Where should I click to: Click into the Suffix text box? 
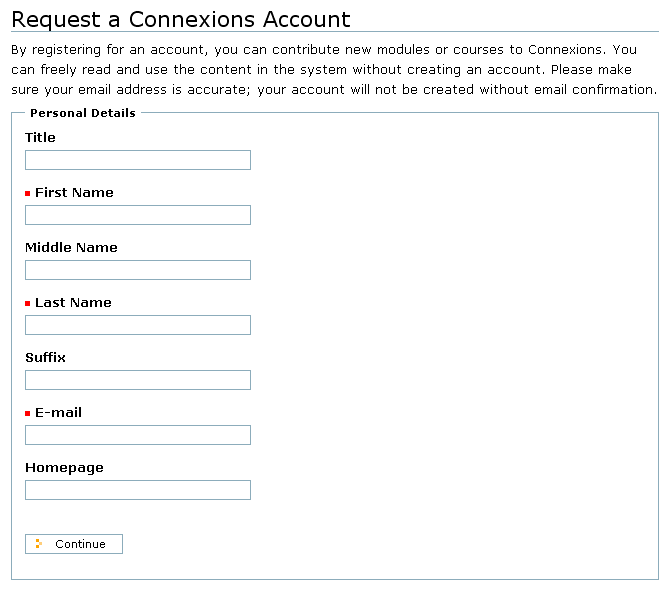[x=138, y=380]
